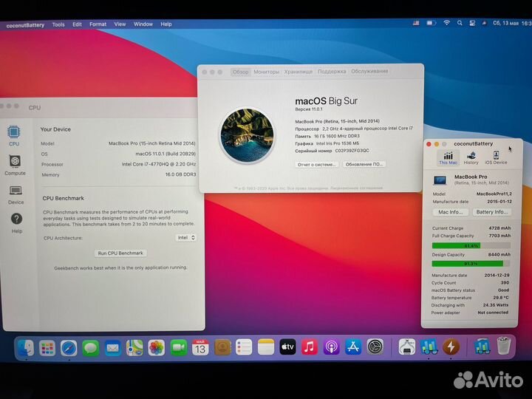Image resolution: width=532 pixels, height=399 pixels.
Task: Open App Store from the Dock
Action: (353, 347)
